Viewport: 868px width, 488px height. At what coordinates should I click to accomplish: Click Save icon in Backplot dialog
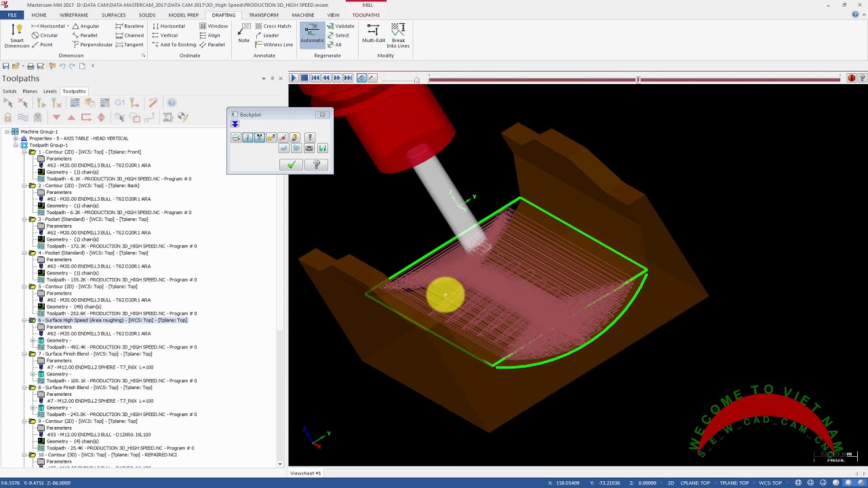[x=322, y=148]
